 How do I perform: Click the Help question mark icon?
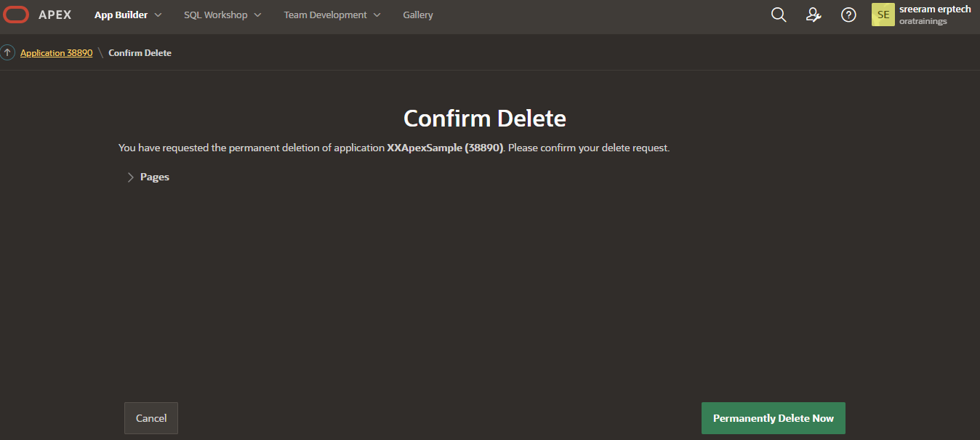tap(848, 15)
